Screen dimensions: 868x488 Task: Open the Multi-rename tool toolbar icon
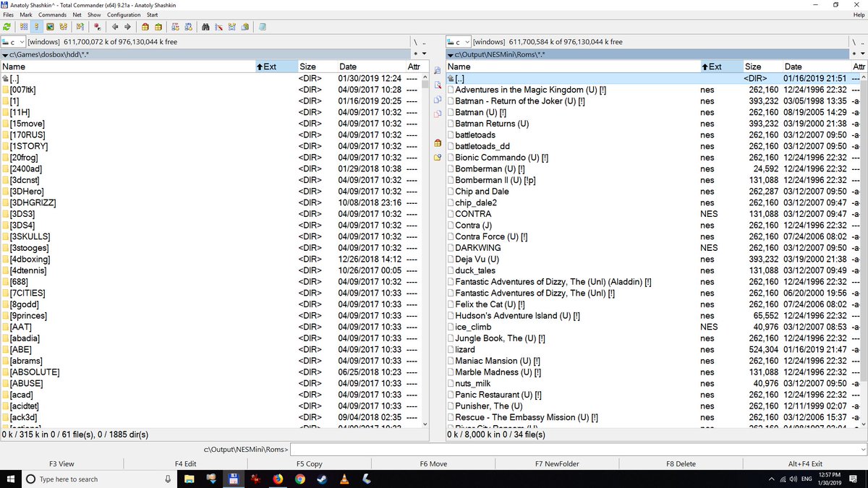click(218, 27)
